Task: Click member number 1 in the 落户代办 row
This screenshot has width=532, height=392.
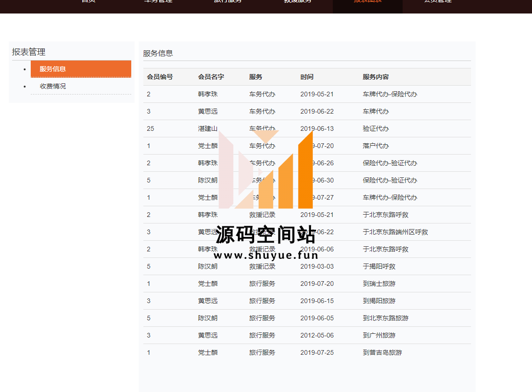Action: coord(148,146)
